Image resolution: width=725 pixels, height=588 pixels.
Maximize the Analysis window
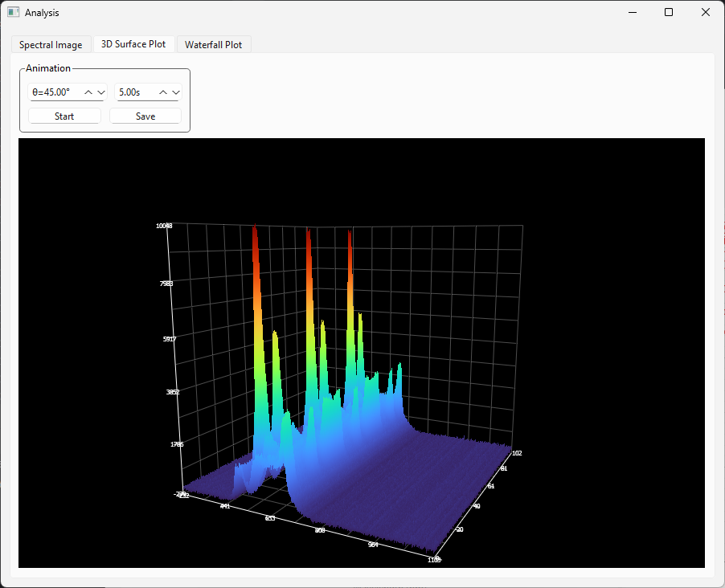[x=669, y=13]
